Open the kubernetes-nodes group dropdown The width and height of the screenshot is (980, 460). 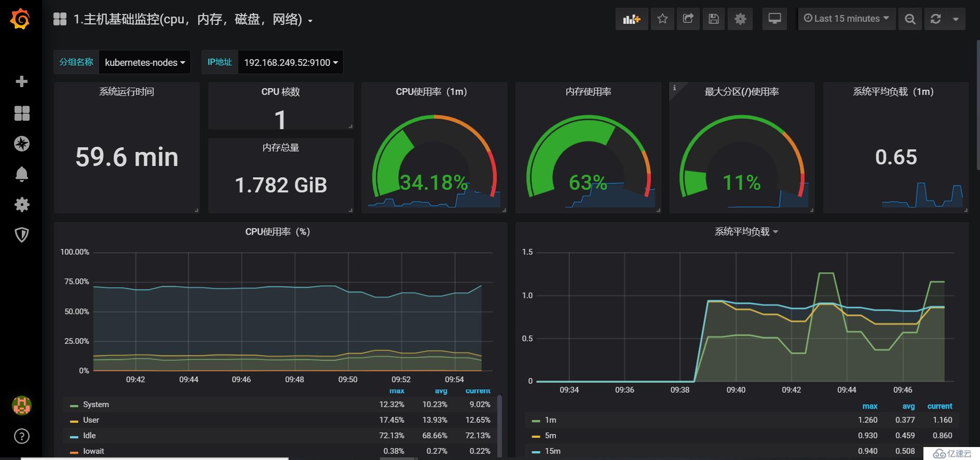point(145,62)
